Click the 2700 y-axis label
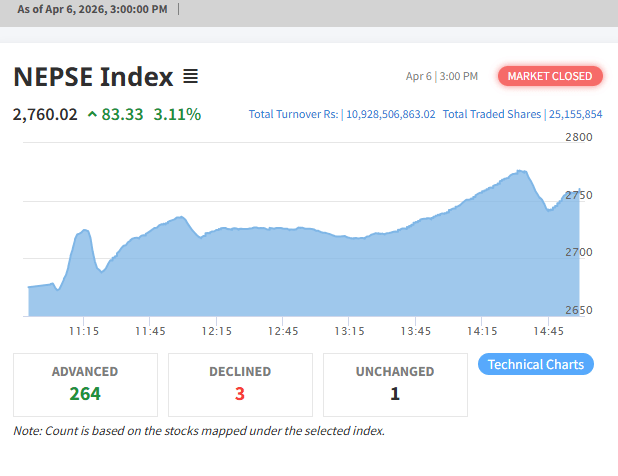 [x=579, y=252]
